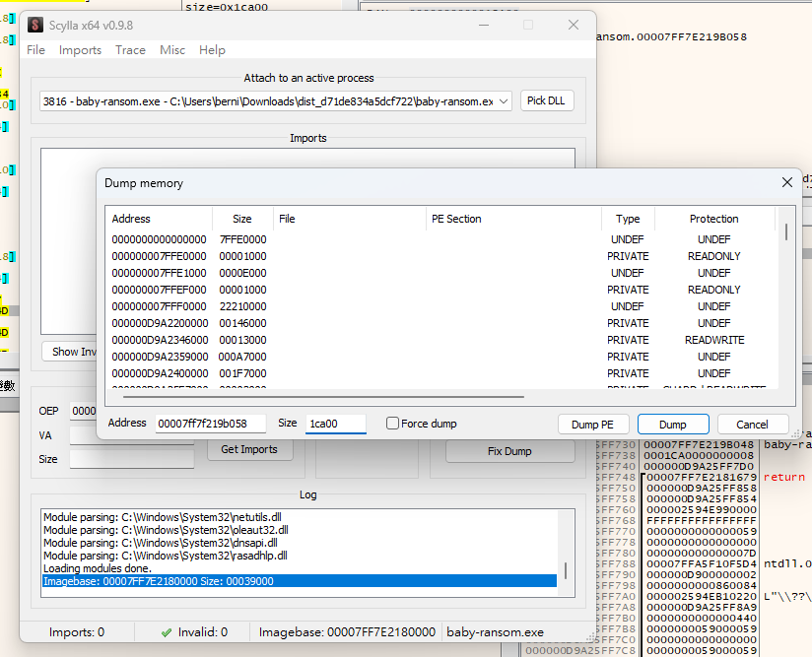Click the Address input field in Dump memory
812x657 pixels.
[210, 424]
